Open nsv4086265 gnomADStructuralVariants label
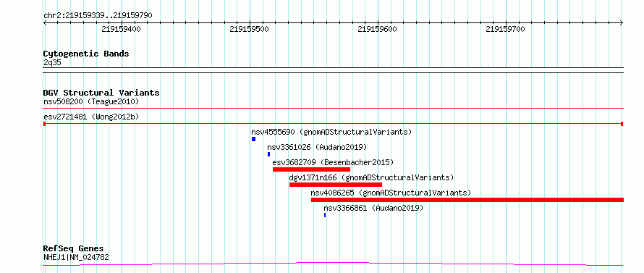644x273 pixels. coord(391,193)
